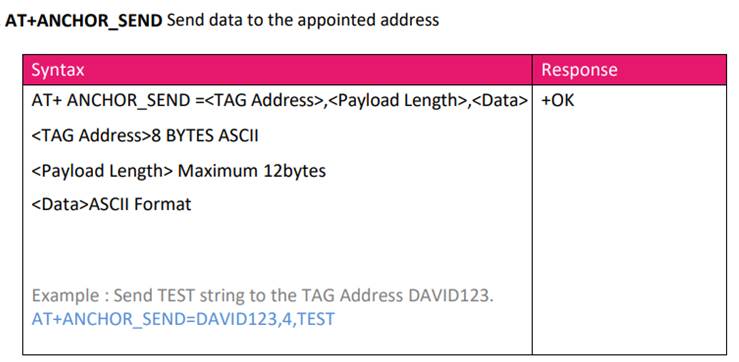739x362 pixels.
Task: Click the heading description 'Send data to the appointed address'
Action: [x=303, y=20]
